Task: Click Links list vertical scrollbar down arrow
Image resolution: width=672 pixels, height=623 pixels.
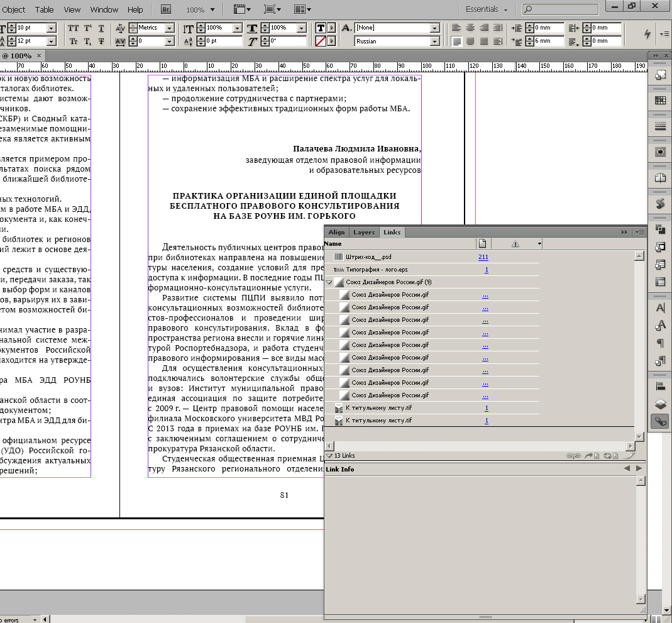Action: tap(639, 437)
